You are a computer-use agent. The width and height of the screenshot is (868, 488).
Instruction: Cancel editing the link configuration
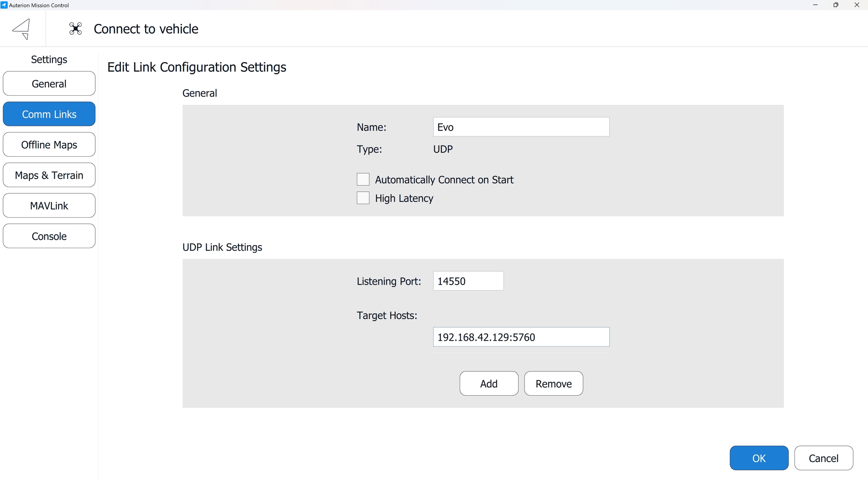[824, 458]
